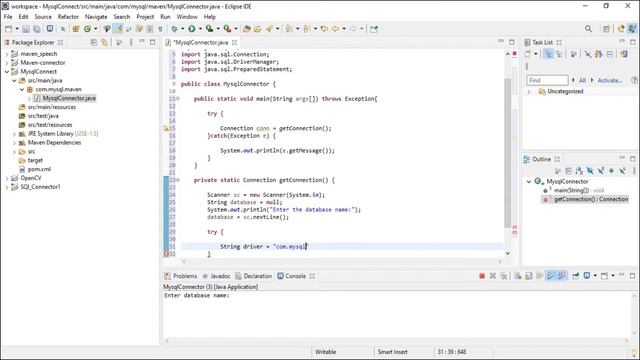The image size is (640, 360).
Task: Click the Run External Tools icon
Action: 227,29
